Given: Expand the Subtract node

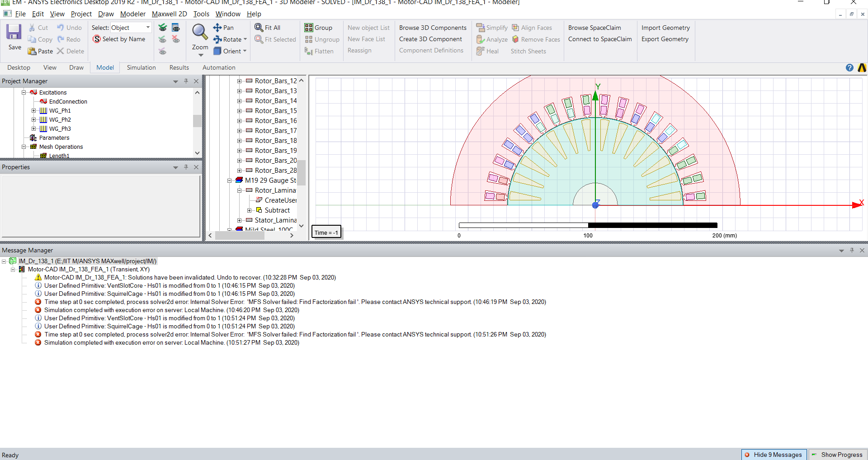Looking at the screenshot, I should (249, 210).
